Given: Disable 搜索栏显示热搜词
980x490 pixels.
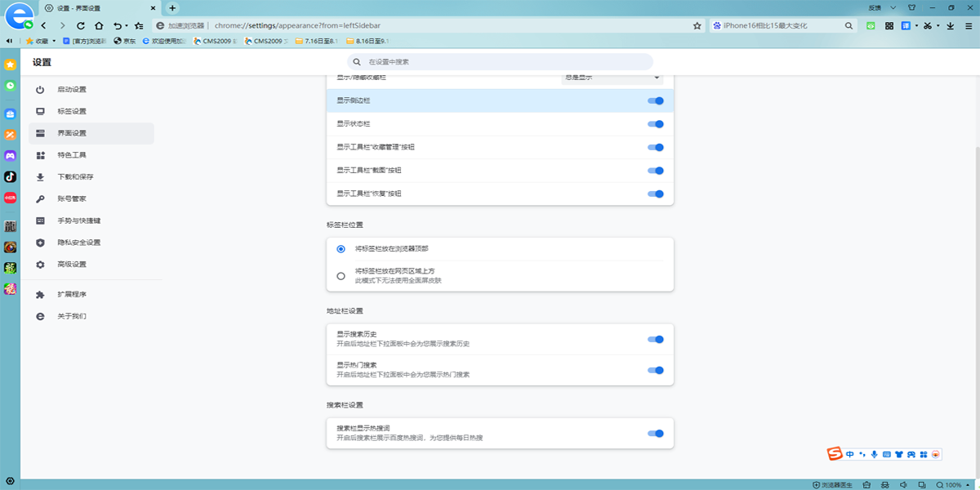Looking at the screenshot, I should 655,433.
